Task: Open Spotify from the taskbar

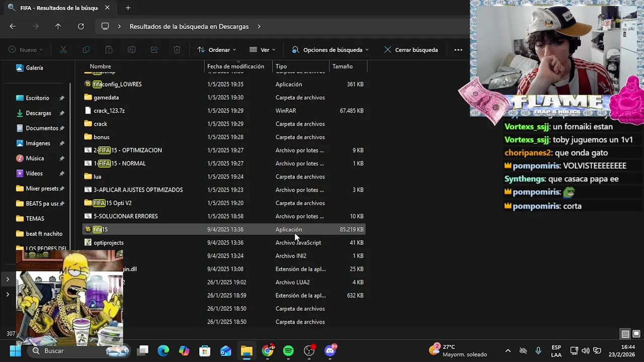Action: [288, 350]
